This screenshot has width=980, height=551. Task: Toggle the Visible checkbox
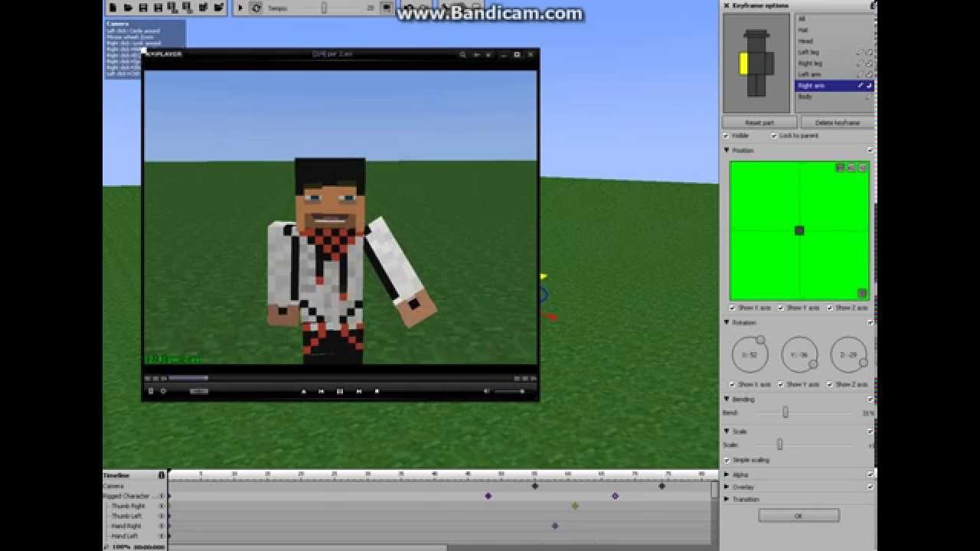(x=727, y=135)
